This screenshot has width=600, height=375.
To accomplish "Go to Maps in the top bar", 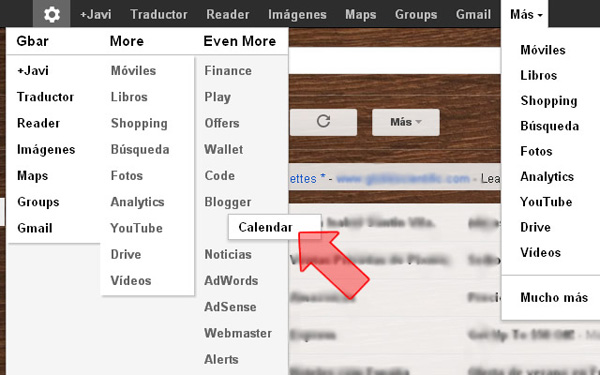I will point(360,15).
